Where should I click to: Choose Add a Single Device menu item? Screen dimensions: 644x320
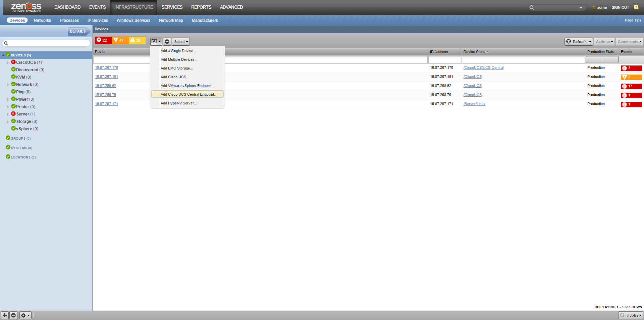click(187, 51)
